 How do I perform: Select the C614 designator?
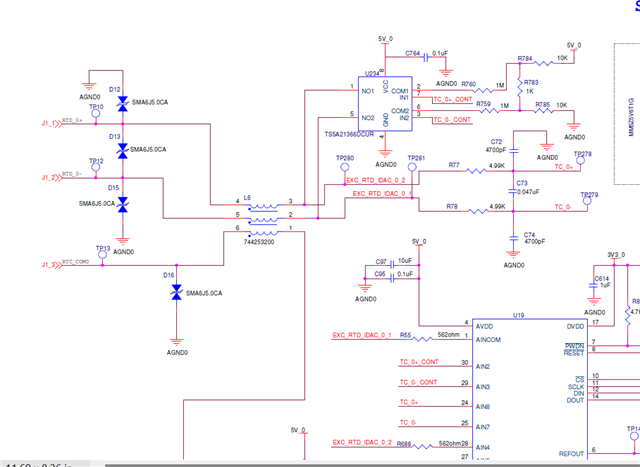[x=601, y=278]
